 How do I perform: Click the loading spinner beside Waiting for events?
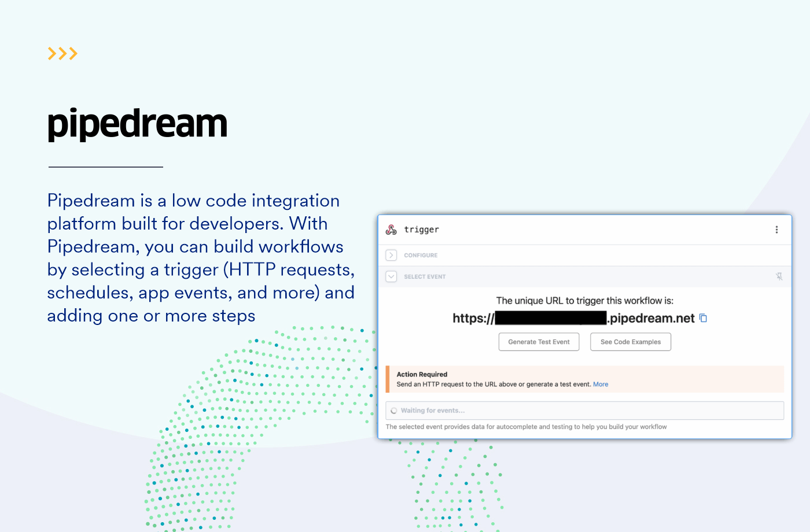pyautogui.click(x=394, y=411)
